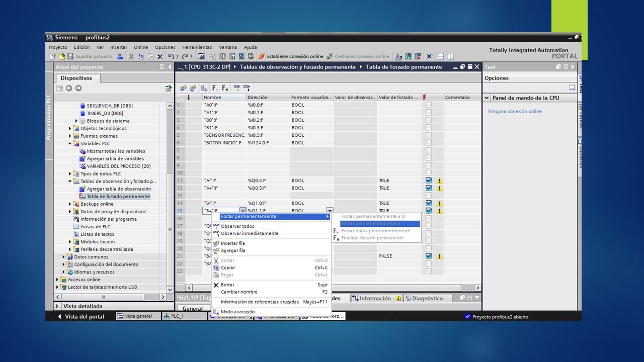Click Establecer conexión online button

(291, 57)
